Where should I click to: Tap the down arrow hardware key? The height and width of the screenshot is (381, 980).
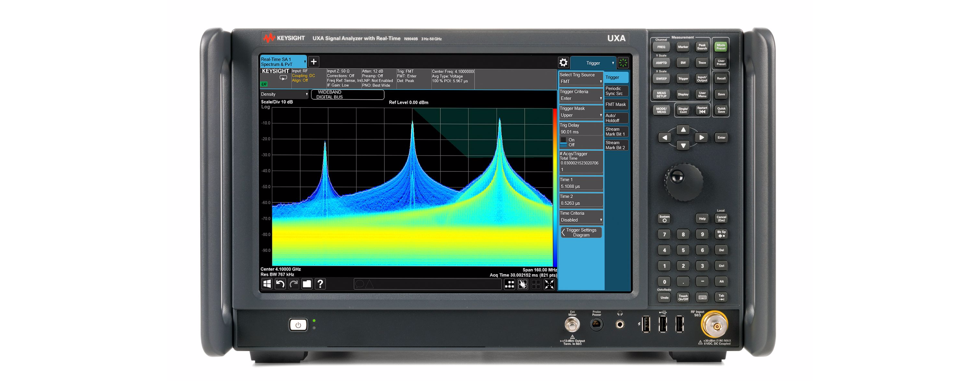[x=683, y=145]
